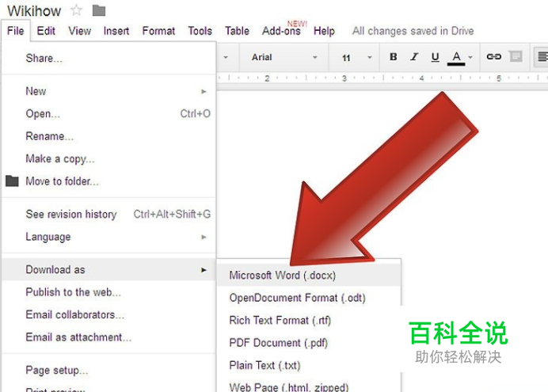The width and height of the screenshot is (548, 392).
Task: Choose Email as attachment...
Action: (x=109, y=337)
